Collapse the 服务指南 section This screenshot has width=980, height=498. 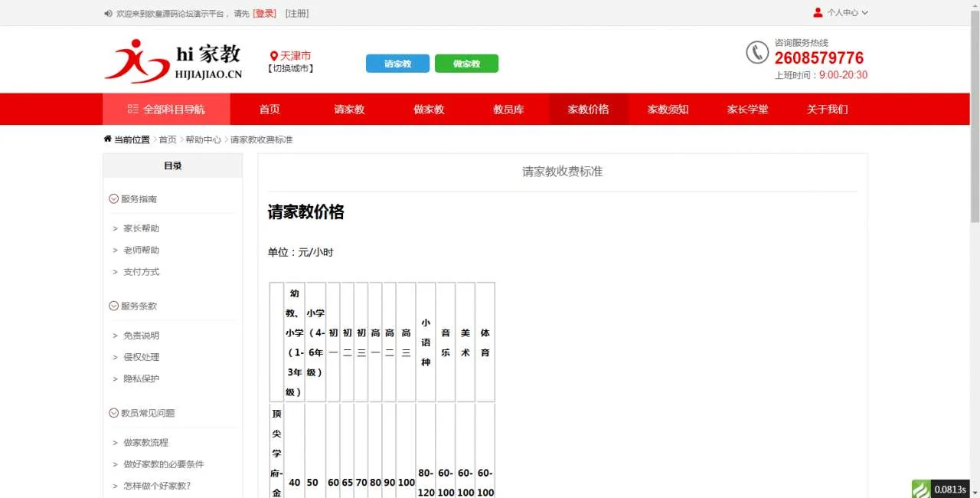pos(114,198)
